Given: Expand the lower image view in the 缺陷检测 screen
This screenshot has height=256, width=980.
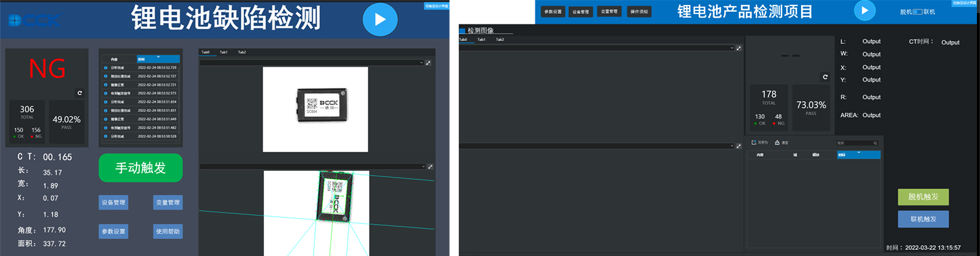Looking at the screenshot, I should click(430, 167).
